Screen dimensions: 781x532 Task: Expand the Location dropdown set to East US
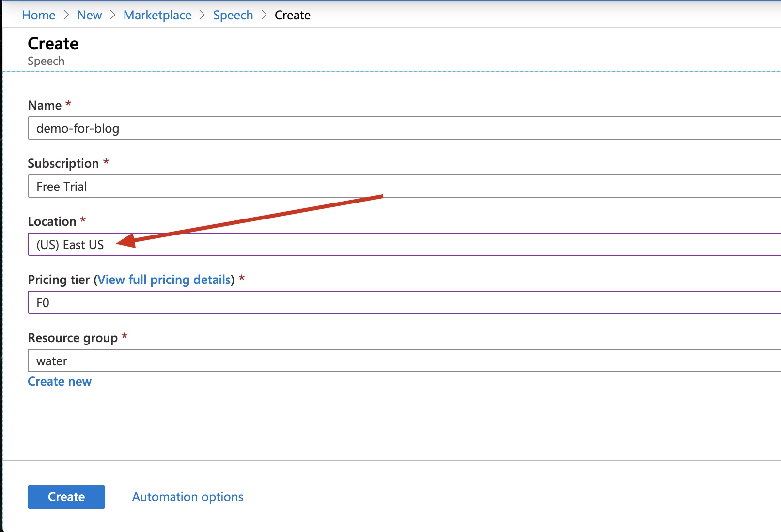pos(388,244)
